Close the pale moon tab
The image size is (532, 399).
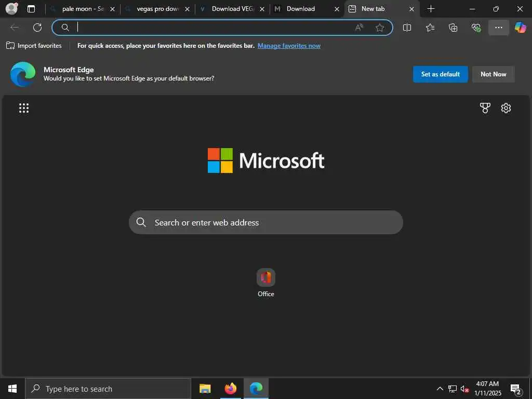(112, 9)
